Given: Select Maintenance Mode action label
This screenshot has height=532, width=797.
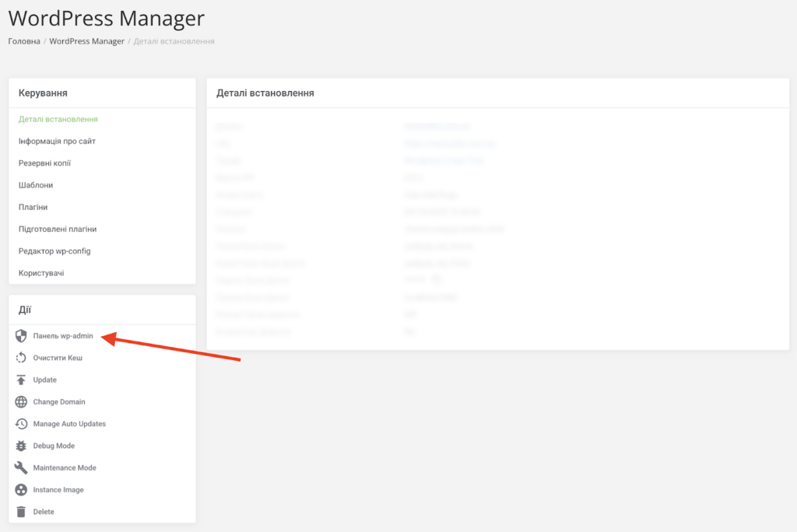Looking at the screenshot, I should point(65,467).
